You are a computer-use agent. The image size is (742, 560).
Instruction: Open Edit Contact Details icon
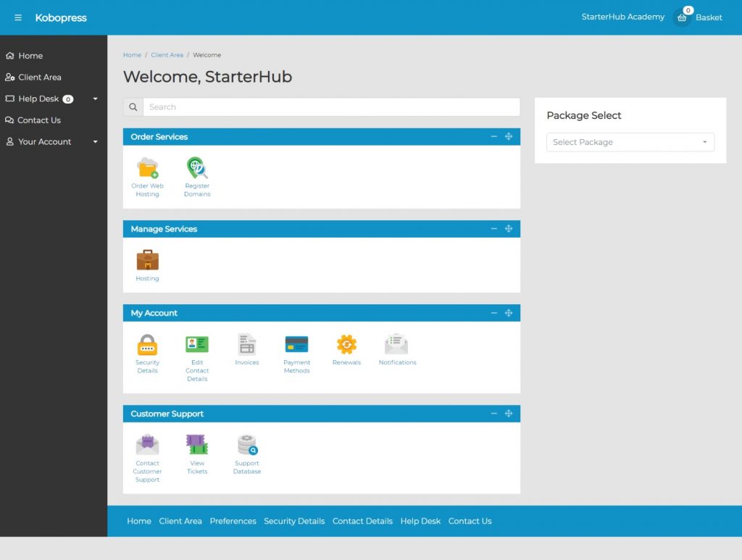coord(197,344)
